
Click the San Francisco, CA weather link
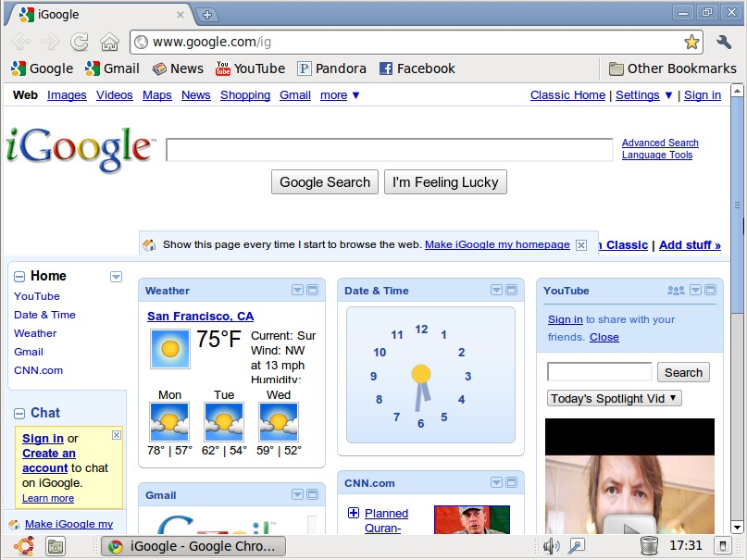pyautogui.click(x=200, y=317)
